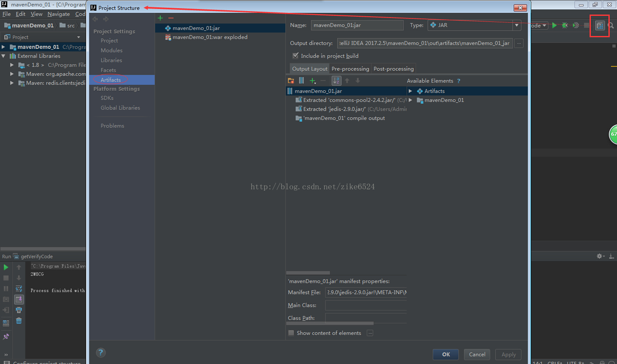Viewport: 617px width, 364px height.
Task: Click the Main Class input field
Action: coord(366,305)
